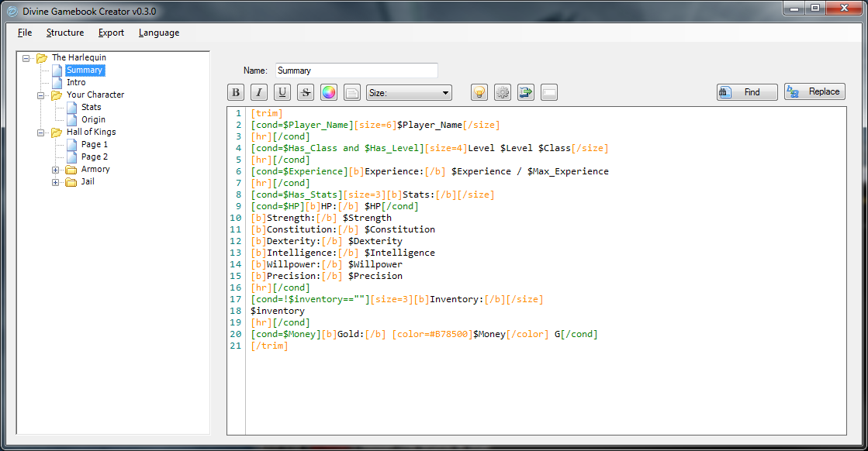Open the Export menu
The width and height of the screenshot is (868, 451).
point(111,33)
